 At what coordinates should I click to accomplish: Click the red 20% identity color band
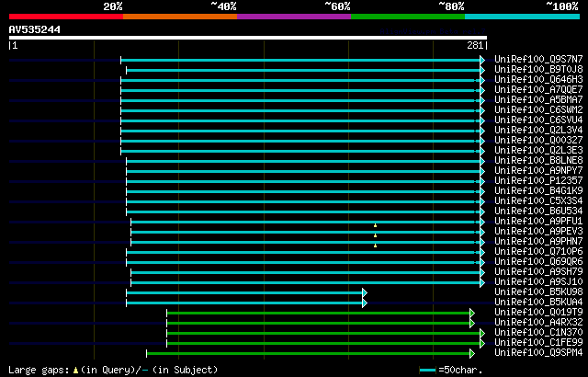(66, 17)
